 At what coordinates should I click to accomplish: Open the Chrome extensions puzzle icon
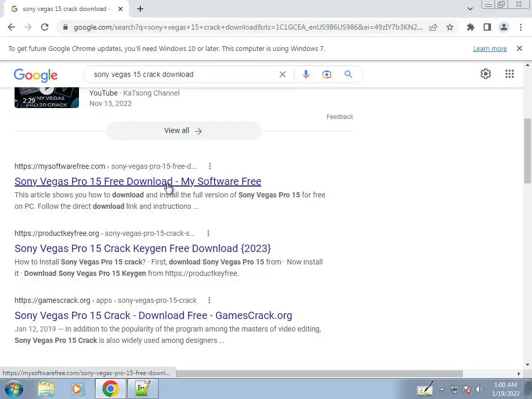point(471,27)
